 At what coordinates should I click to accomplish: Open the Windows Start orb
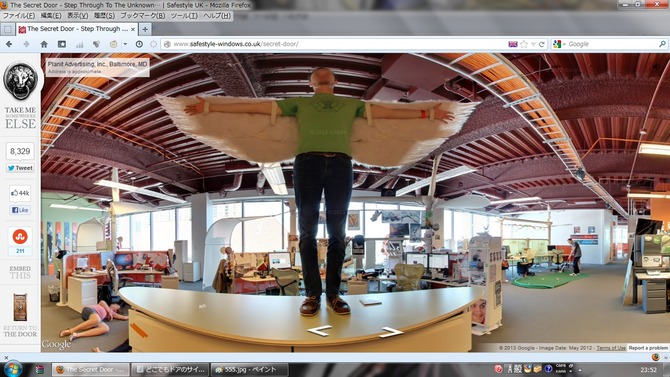pos(12,369)
